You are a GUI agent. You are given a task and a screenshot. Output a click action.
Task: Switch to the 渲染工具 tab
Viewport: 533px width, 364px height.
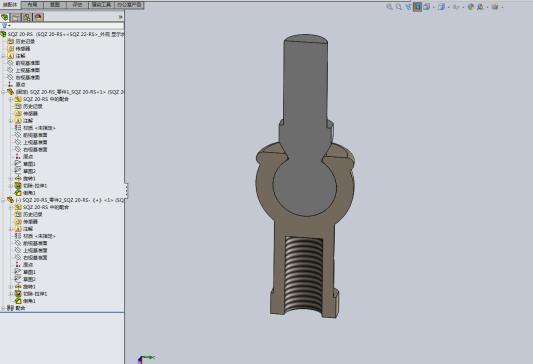pyautogui.click(x=101, y=5)
